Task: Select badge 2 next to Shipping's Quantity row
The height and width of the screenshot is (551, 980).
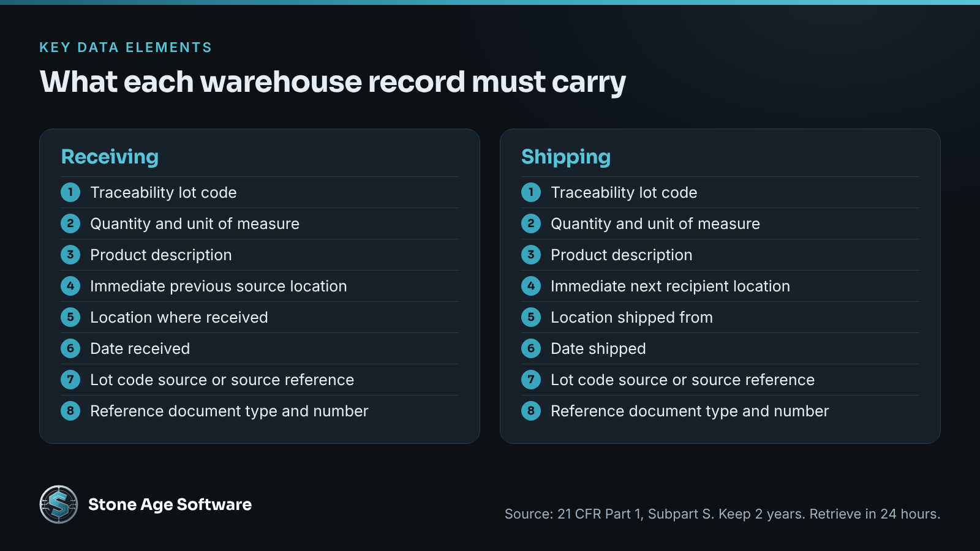Action: pyautogui.click(x=531, y=223)
